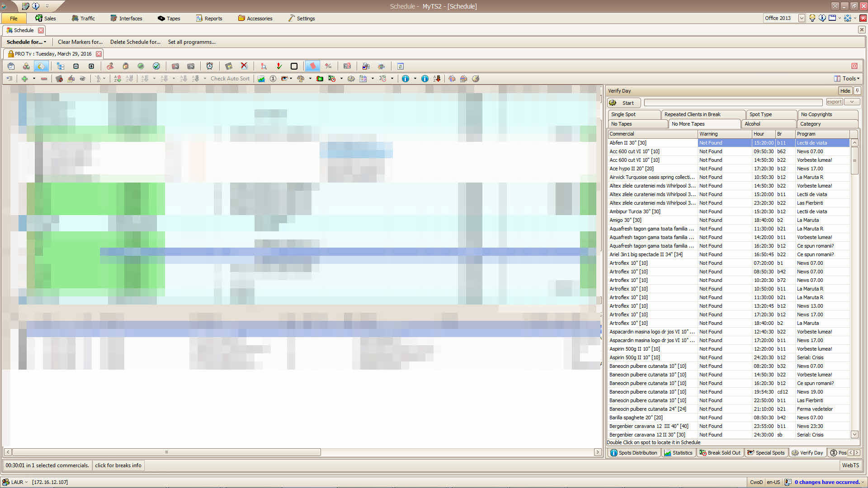Viewport: 868px width, 488px height.
Task: Click the green plus add icon
Action: pos(24,79)
